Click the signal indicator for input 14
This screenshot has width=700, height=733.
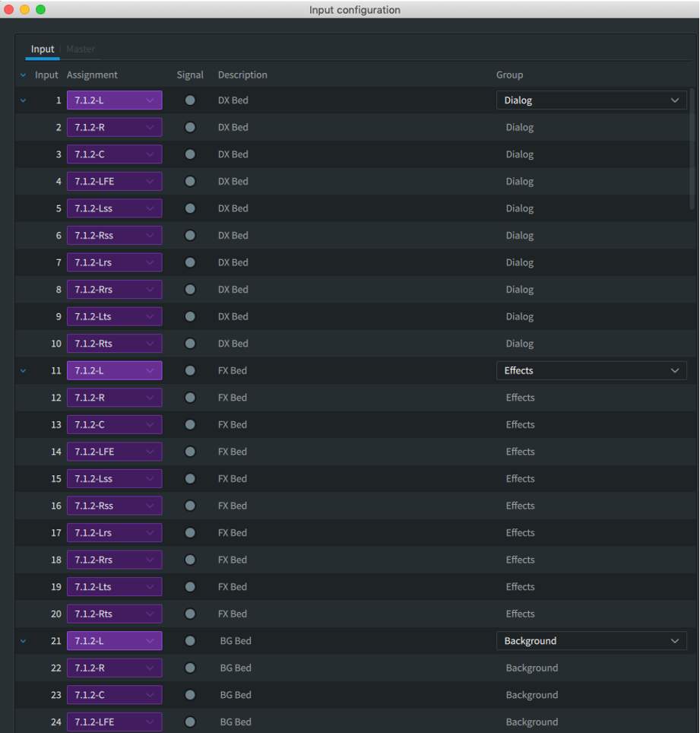click(190, 452)
